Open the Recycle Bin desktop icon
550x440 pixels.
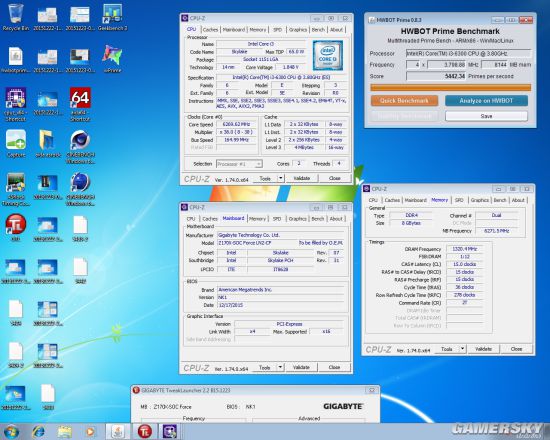15,17
